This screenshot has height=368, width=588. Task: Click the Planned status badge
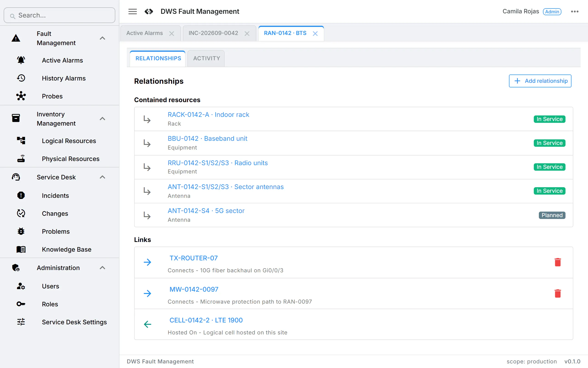coord(552,215)
